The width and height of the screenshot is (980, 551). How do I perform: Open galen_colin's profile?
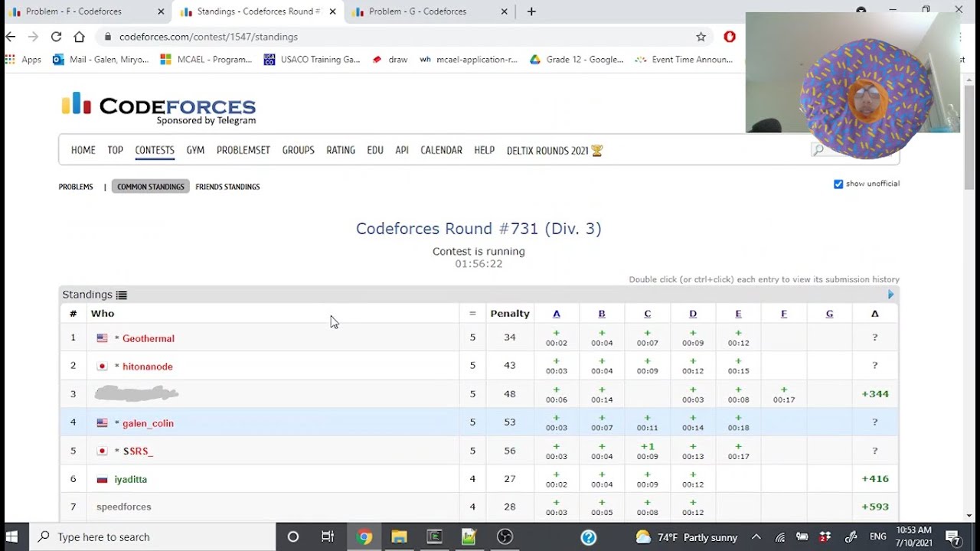pyautogui.click(x=148, y=423)
